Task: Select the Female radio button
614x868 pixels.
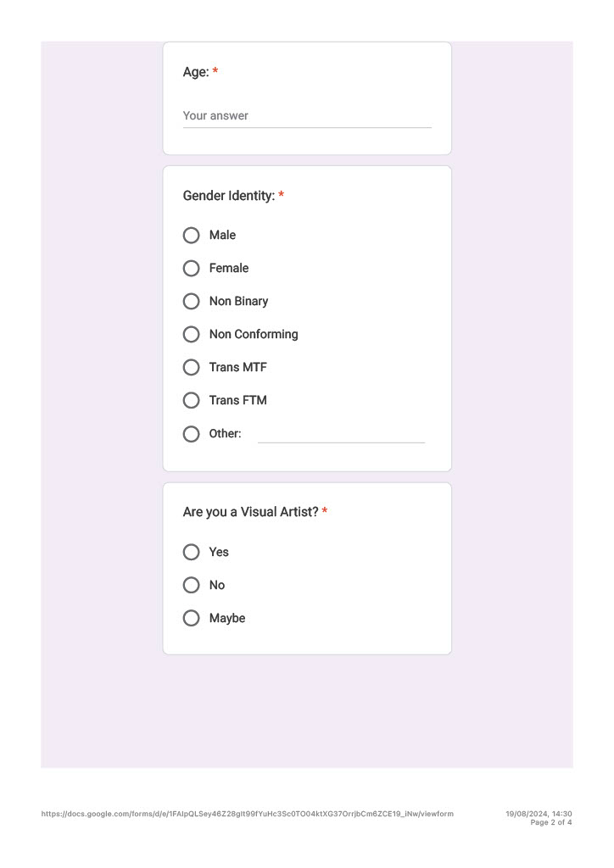Action: pos(191,269)
